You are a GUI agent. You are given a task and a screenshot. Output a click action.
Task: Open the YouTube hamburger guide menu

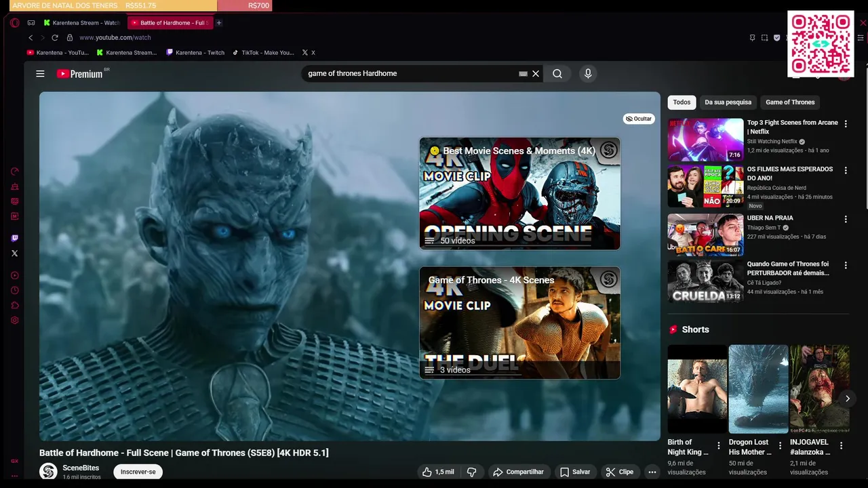click(40, 74)
